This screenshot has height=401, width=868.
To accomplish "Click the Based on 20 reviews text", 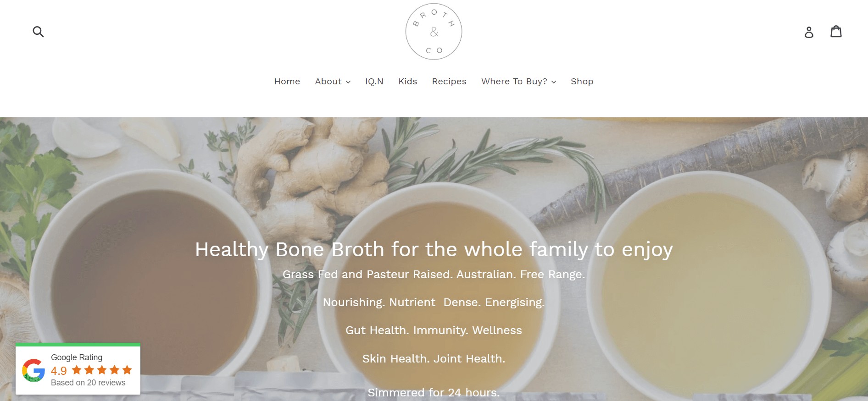I will click(88, 383).
